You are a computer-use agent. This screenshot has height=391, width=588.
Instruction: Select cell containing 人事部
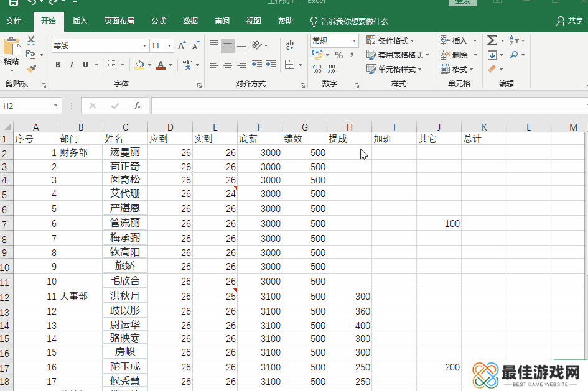pyautogui.click(x=81, y=297)
